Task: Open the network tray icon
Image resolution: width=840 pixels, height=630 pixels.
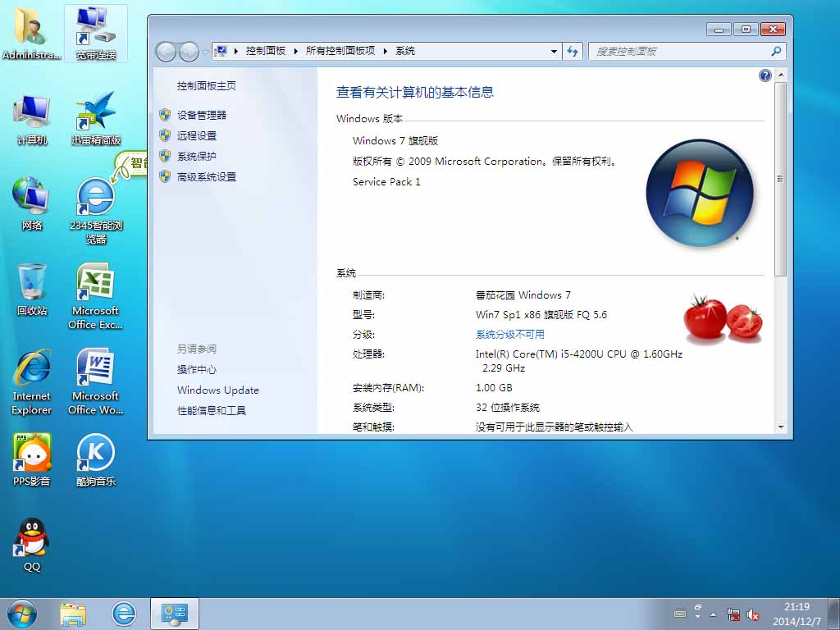Action: click(x=733, y=614)
